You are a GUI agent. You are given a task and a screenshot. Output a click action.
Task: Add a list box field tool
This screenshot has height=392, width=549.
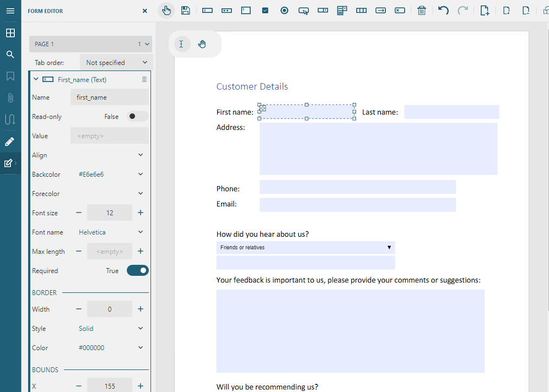342,10
